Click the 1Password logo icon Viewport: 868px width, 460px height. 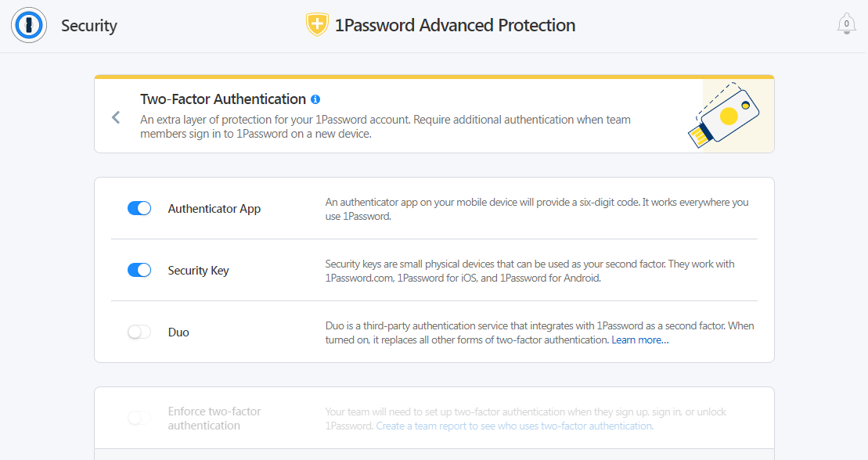(29, 25)
